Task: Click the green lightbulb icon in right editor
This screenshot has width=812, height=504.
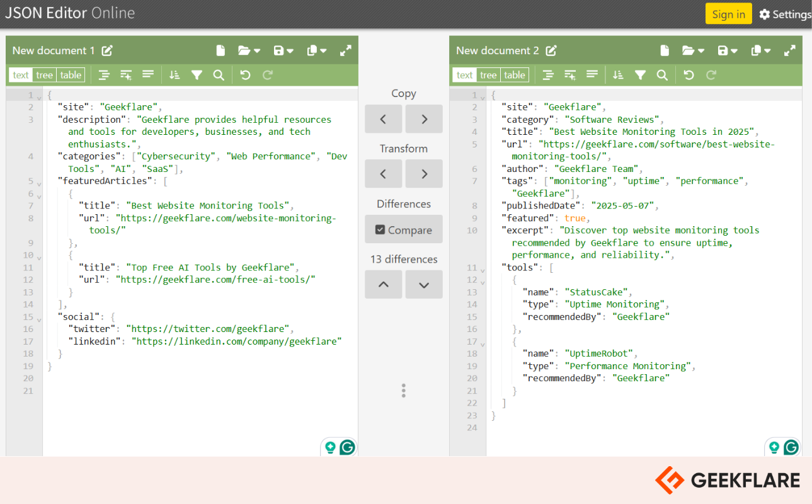Action: pos(774,447)
